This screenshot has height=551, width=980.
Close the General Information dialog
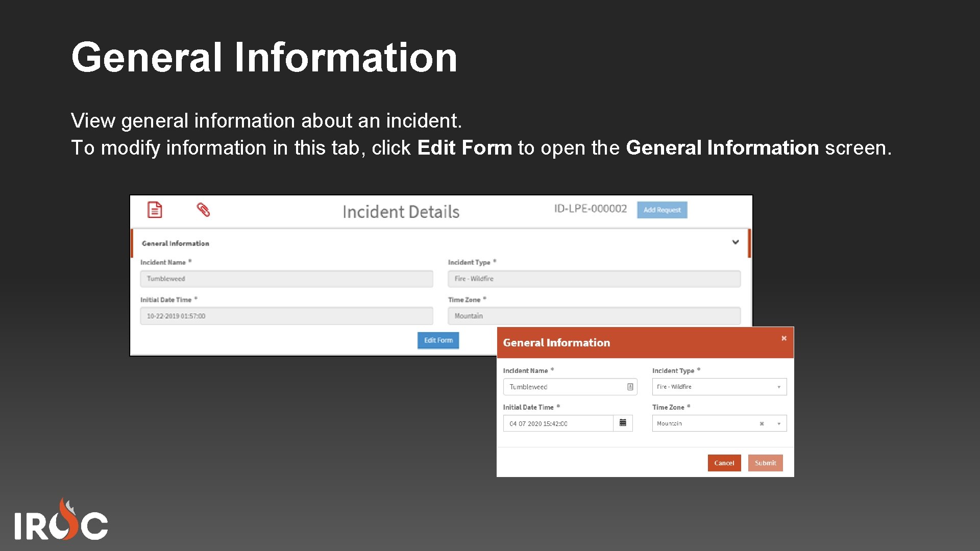point(784,338)
